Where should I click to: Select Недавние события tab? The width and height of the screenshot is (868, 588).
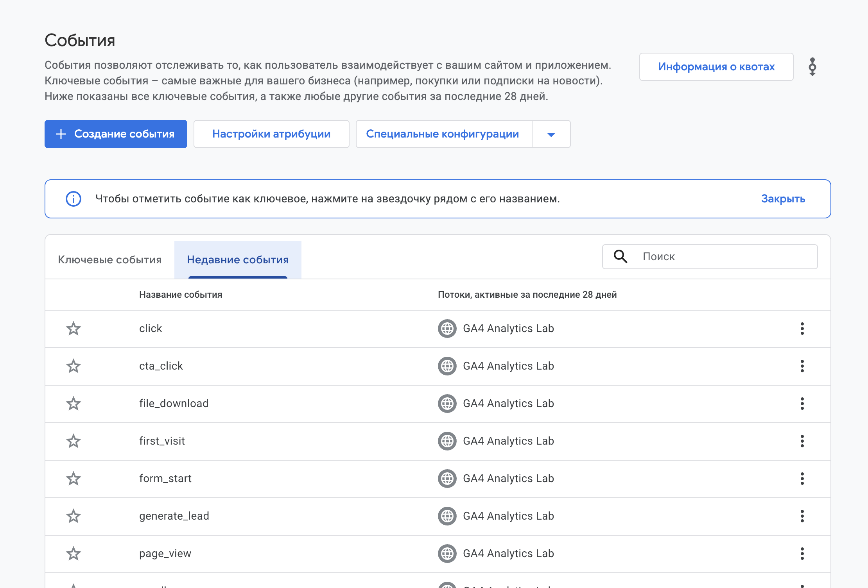coord(238,260)
